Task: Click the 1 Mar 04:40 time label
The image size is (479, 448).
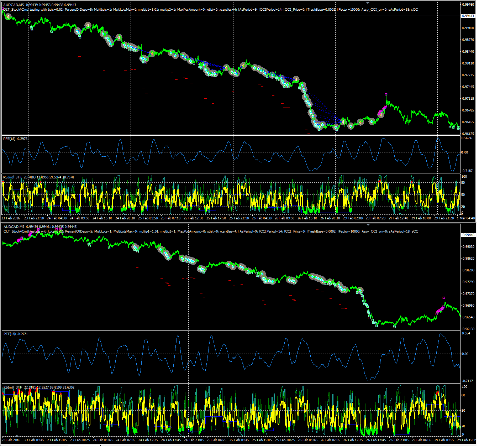Action: (466, 218)
